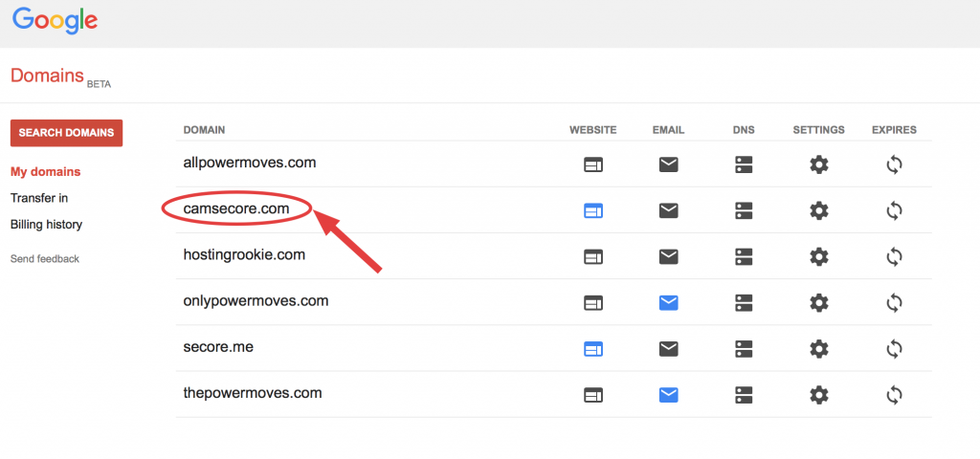The width and height of the screenshot is (980, 459).
Task: Click renewal icon for allpowermoves.com
Action: (895, 164)
